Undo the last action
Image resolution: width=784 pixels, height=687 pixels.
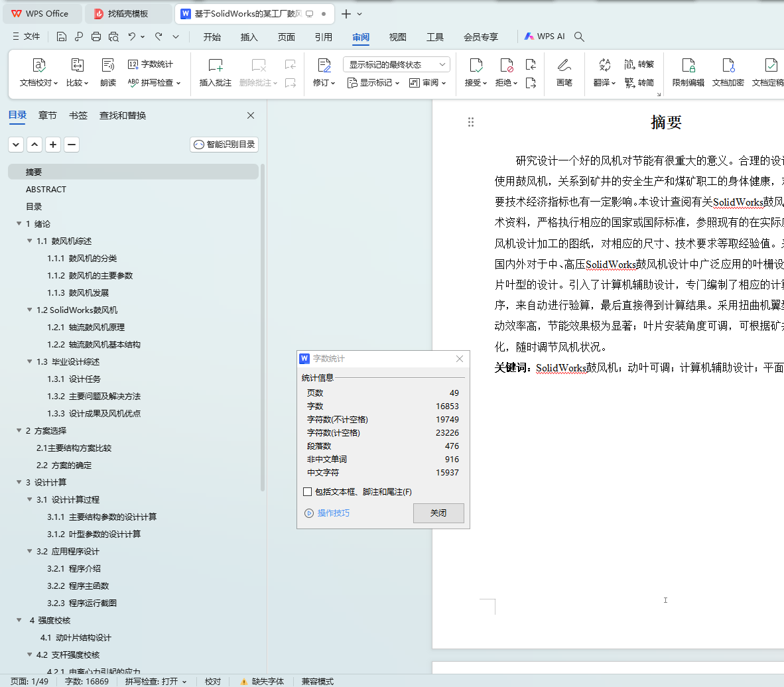click(x=131, y=36)
